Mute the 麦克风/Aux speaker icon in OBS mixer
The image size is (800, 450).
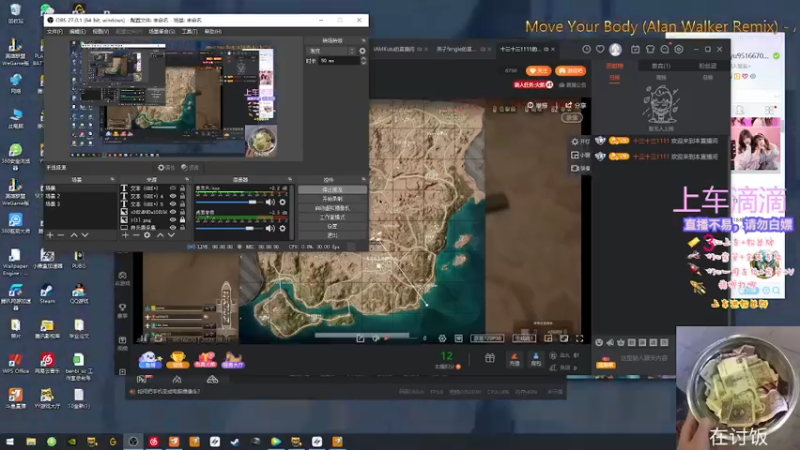click(270, 202)
